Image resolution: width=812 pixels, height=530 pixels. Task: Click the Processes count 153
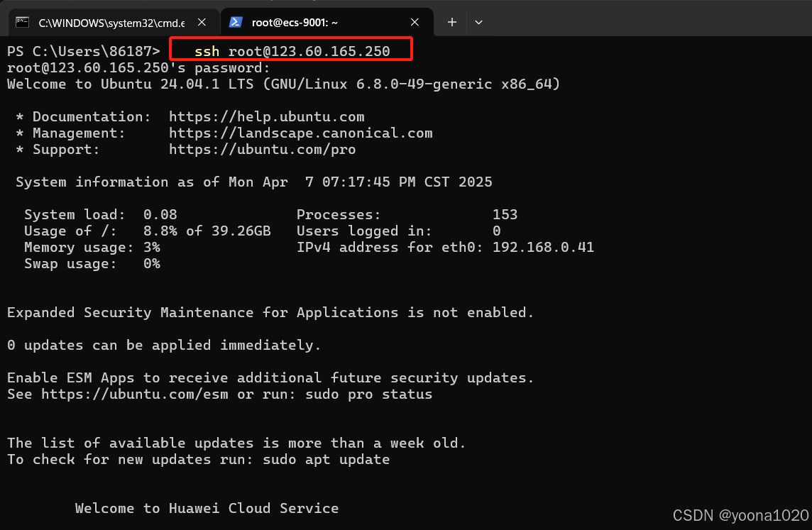[x=505, y=215]
